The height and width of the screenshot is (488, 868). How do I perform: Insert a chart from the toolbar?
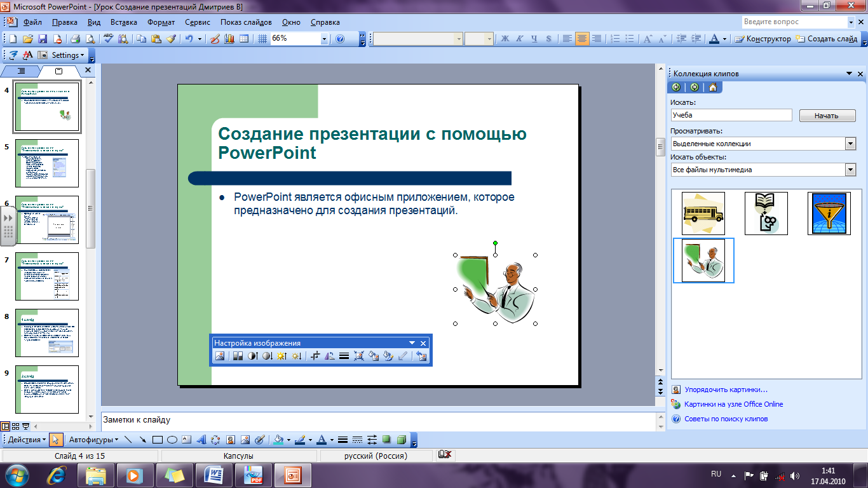[x=229, y=39]
